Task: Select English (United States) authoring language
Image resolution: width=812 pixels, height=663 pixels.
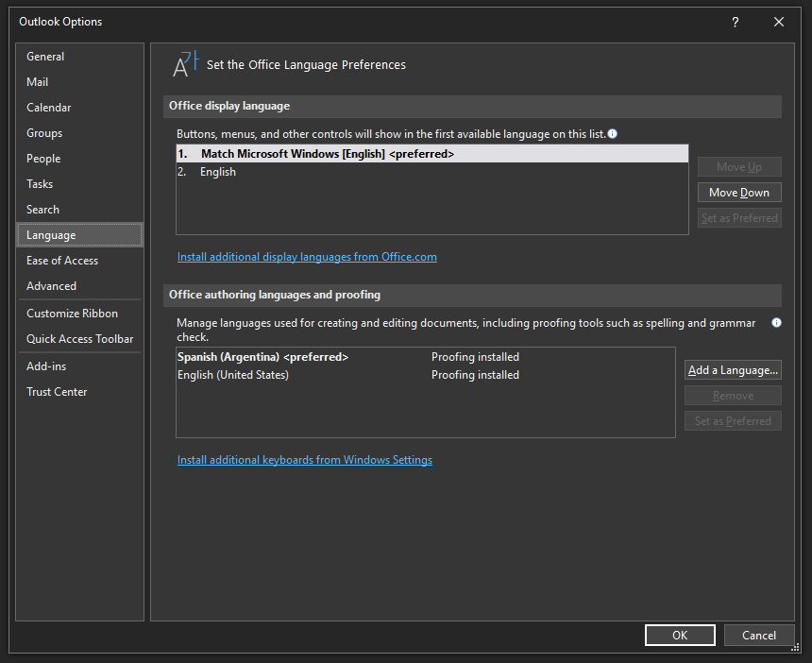Action: [x=426, y=375]
